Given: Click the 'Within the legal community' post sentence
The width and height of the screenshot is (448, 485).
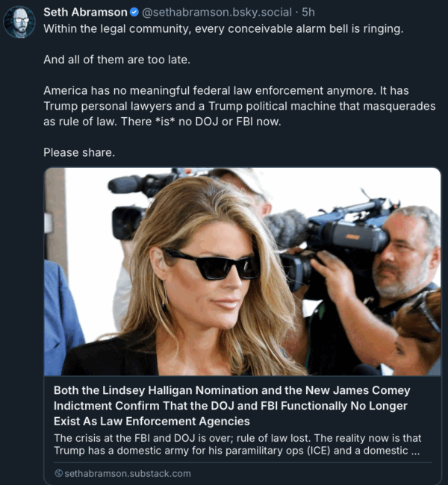Looking at the screenshot, I should tap(223, 29).
